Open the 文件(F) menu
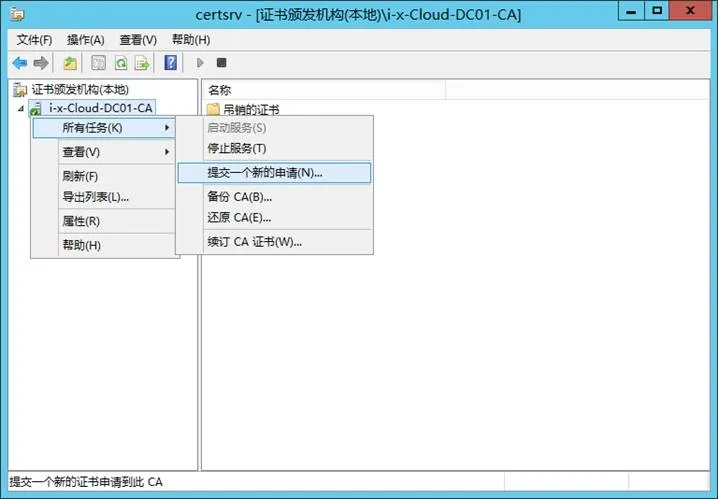718x499 pixels. click(x=34, y=40)
